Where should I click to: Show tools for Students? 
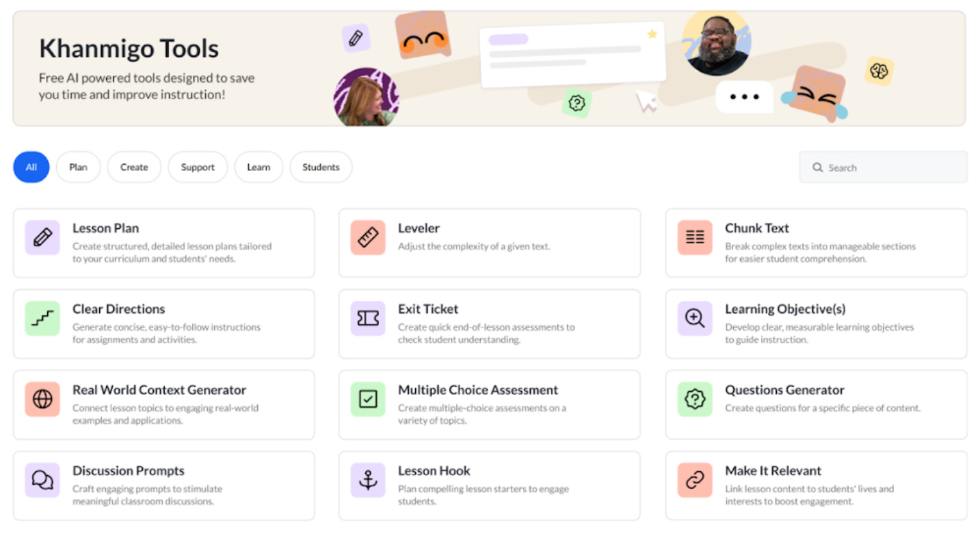[321, 167]
